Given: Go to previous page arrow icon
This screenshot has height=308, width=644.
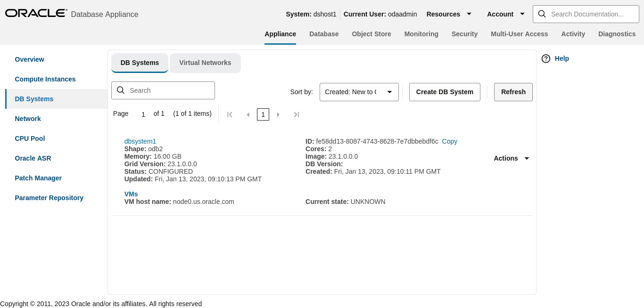Looking at the screenshot, I should [248, 114].
